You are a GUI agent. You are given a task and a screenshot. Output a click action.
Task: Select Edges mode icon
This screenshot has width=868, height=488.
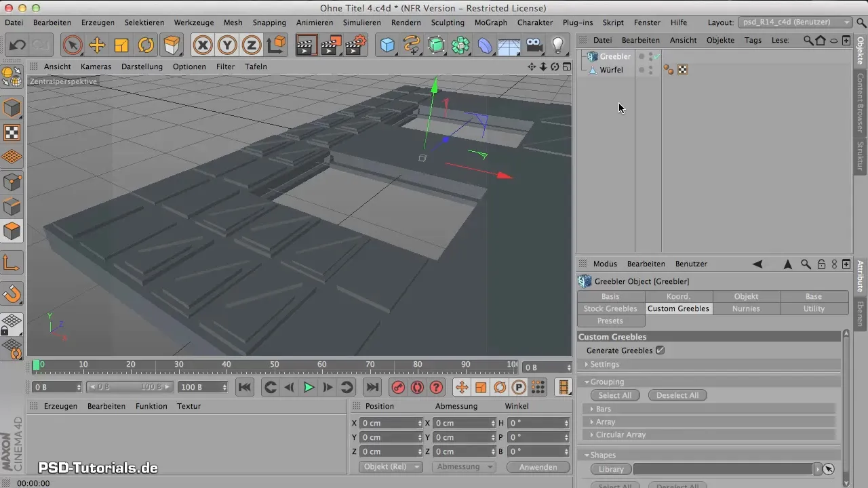coord(12,207)
